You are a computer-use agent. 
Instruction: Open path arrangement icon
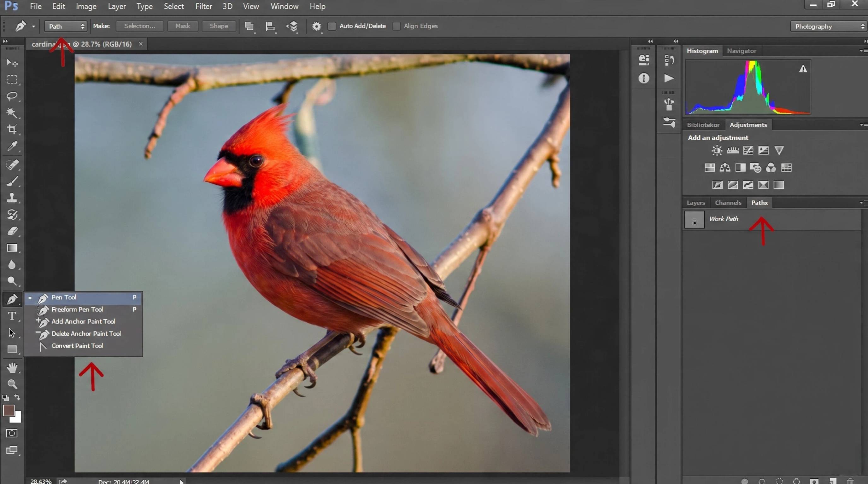coord(292,26)
